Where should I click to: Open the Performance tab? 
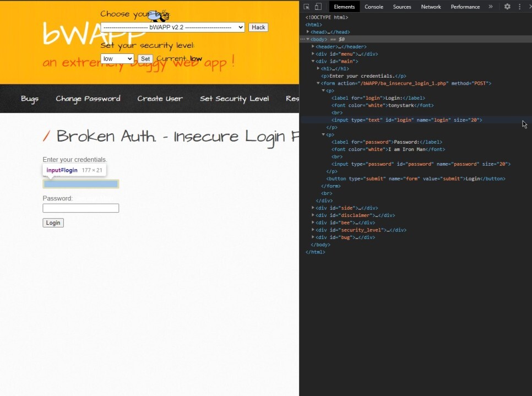465,7
